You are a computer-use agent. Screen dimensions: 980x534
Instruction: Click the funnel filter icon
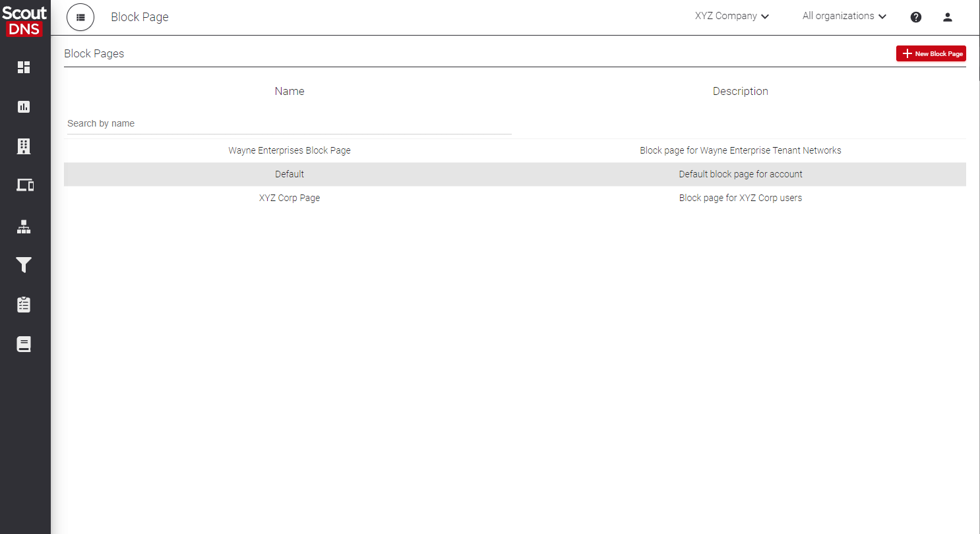tap(24, 265)
